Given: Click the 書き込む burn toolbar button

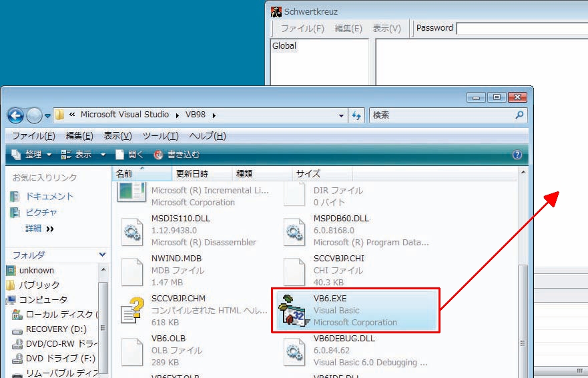Looking at the screenshot, I should (x=177, y=155).
